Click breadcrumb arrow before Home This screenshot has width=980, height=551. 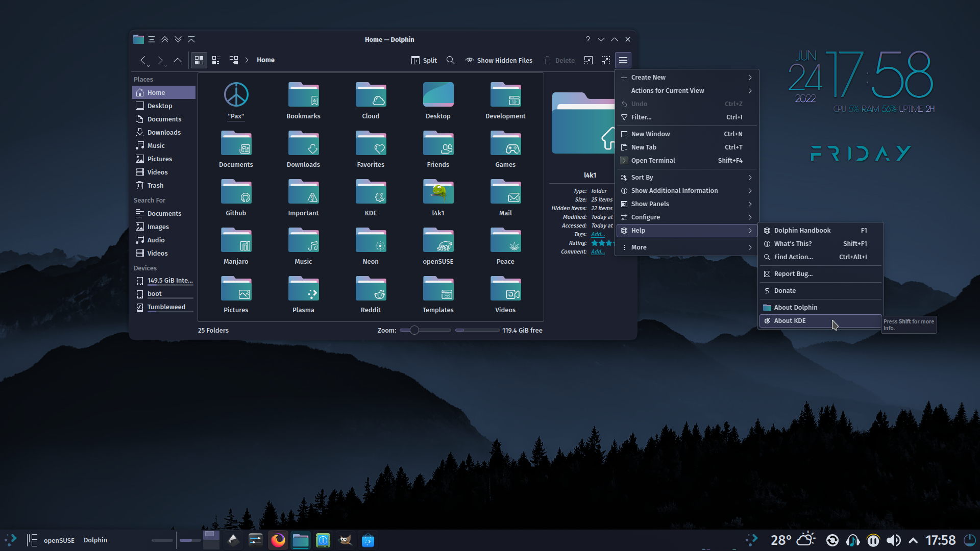pyautogui.click(x=247, y=60)
